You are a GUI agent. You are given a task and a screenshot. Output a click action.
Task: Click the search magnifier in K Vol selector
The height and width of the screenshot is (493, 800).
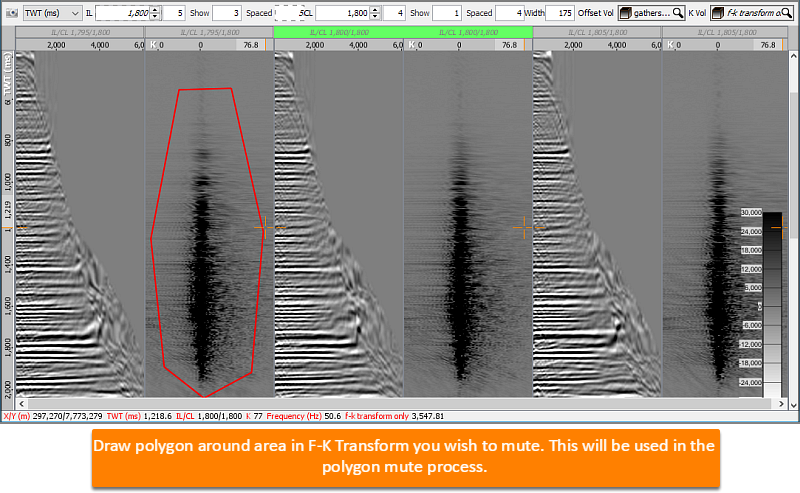point(786,13)
